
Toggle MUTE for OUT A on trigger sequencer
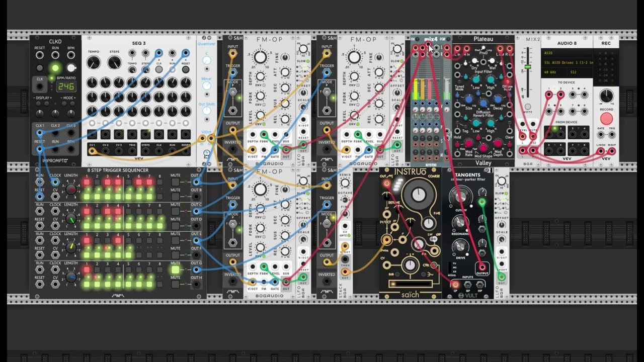coord(176,182)
